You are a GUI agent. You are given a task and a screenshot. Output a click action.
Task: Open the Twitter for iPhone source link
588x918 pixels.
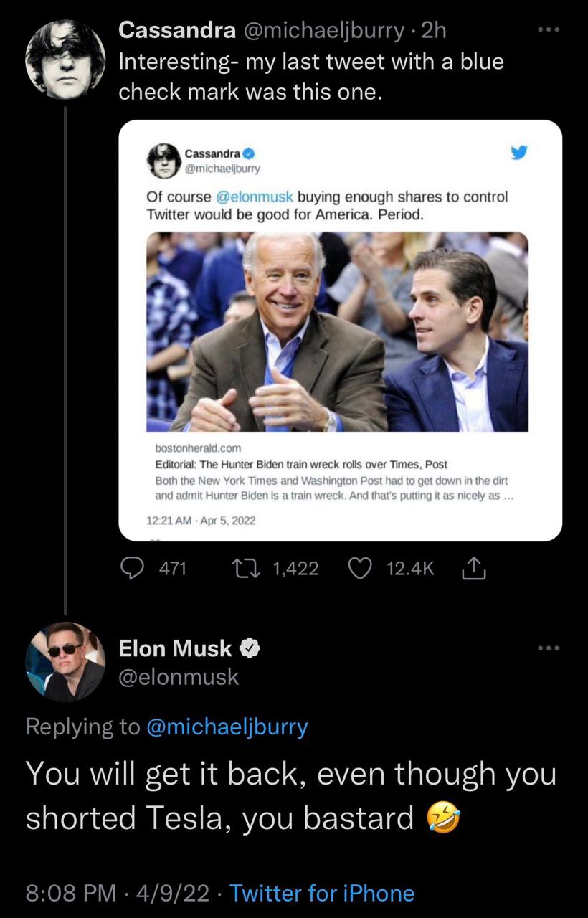(322, 893)
